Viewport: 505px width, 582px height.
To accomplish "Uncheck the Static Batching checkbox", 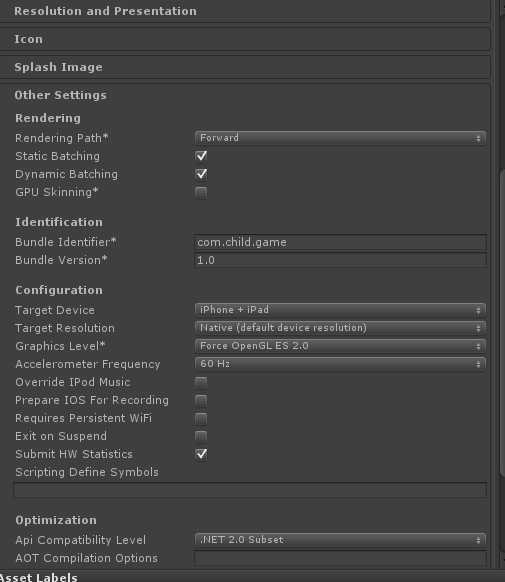I will pos(201,156).
